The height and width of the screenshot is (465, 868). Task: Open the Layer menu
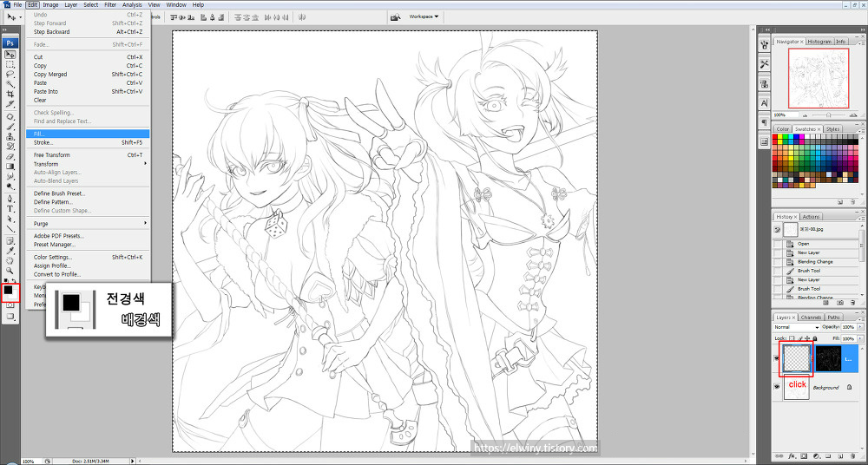[71, 4]
